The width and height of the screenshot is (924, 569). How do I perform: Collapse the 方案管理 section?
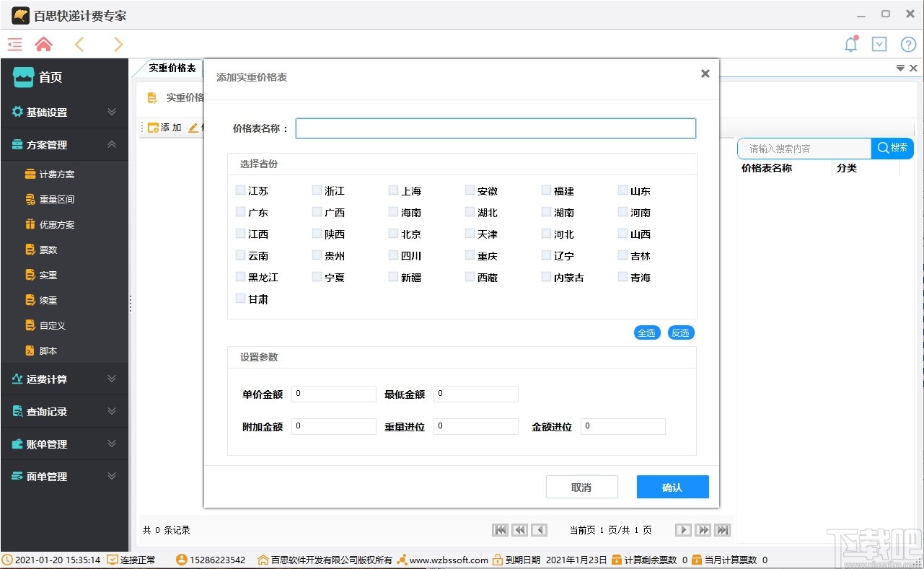click(65, 144)
